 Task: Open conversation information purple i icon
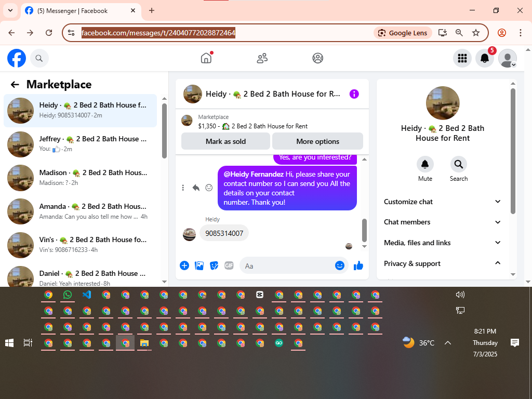[354, 94]
